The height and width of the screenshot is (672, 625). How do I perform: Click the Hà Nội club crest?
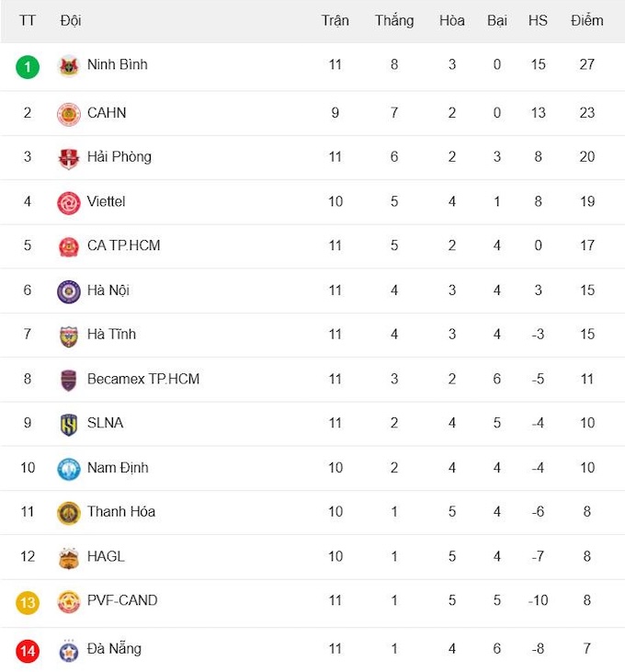[x=69, y=291]
